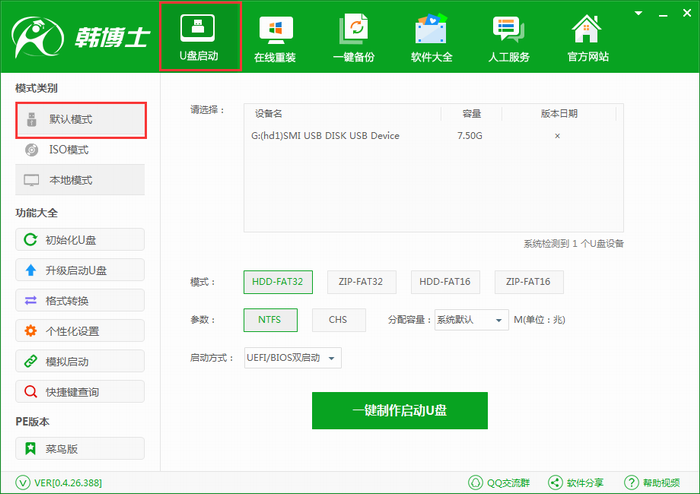Open the UEFI/BIOS双启动 boot method dropdown
Viewport: 700px width, 494px height.
293,358
